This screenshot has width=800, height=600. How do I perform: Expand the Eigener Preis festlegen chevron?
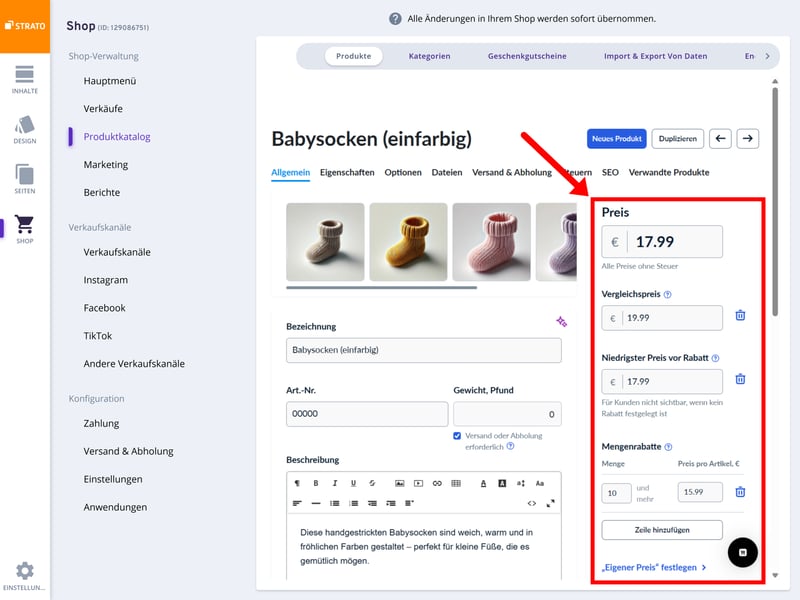click(704, 567)
